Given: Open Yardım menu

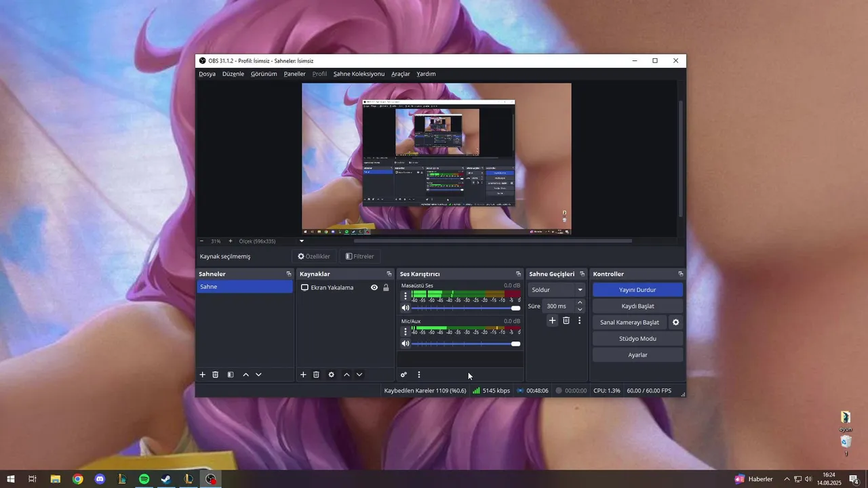Looking at the screenshot, I should click(x=426, y=74).
